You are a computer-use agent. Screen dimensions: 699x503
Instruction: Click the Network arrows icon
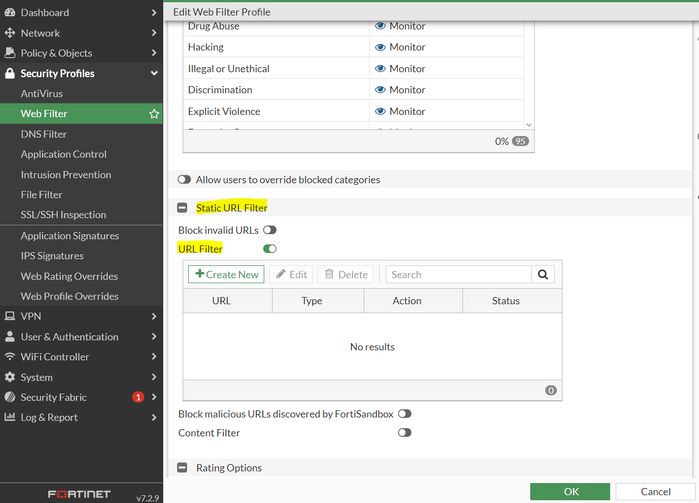tap(10, 33)
